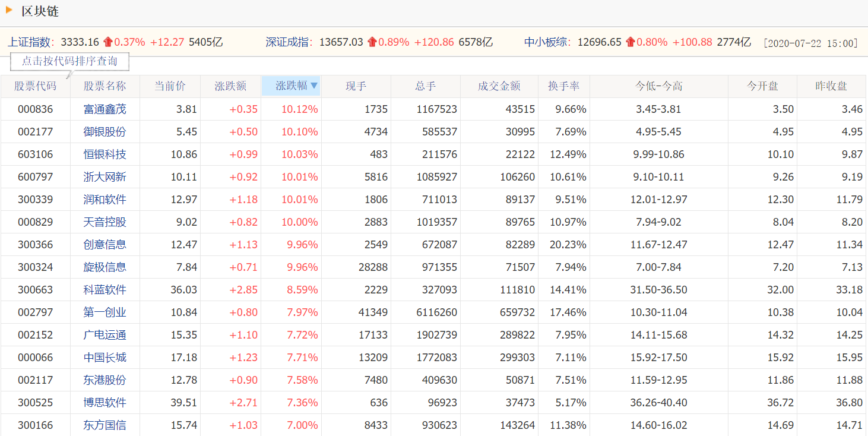The height and width of the screenshot is (436, 868).
Task: Click stock code 000836
Action: (36, 109)
